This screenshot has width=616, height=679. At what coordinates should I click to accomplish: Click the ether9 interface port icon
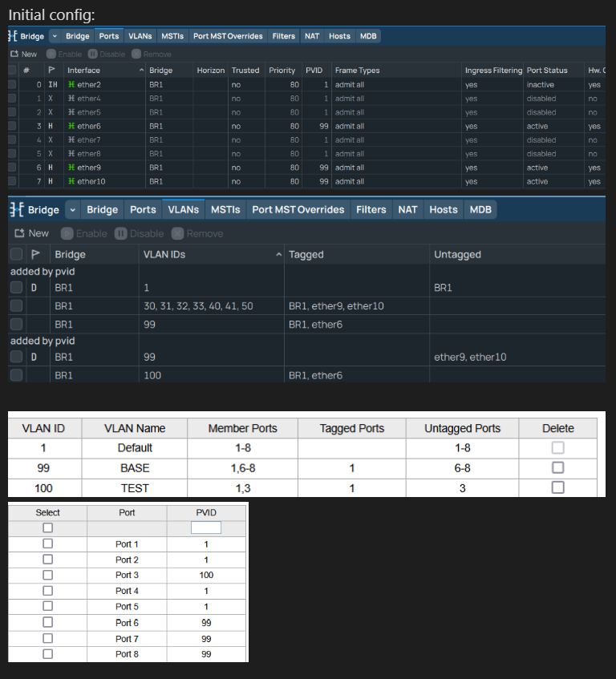coord(71,168)
